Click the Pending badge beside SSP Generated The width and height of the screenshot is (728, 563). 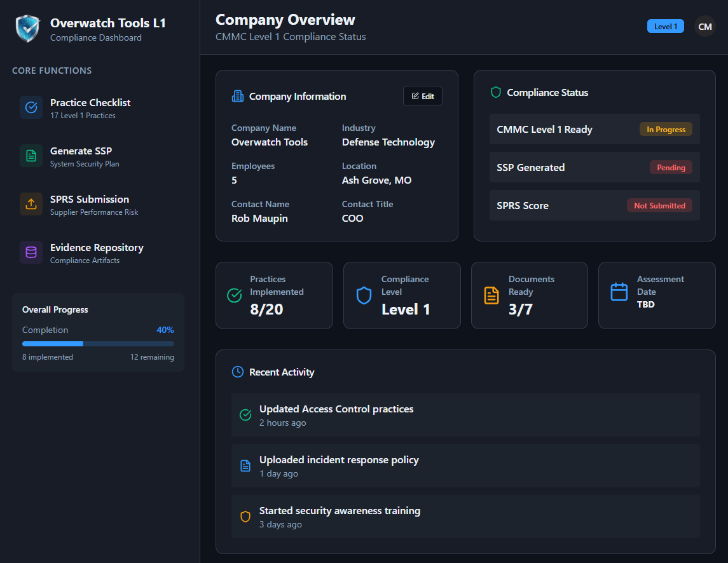(671, 167)
